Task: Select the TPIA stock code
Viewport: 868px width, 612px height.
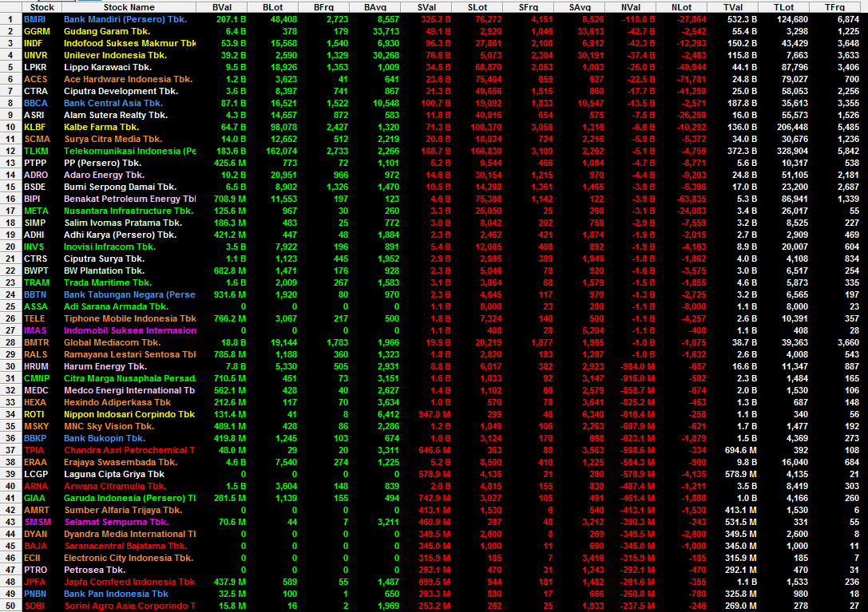Action: point(34,451)
